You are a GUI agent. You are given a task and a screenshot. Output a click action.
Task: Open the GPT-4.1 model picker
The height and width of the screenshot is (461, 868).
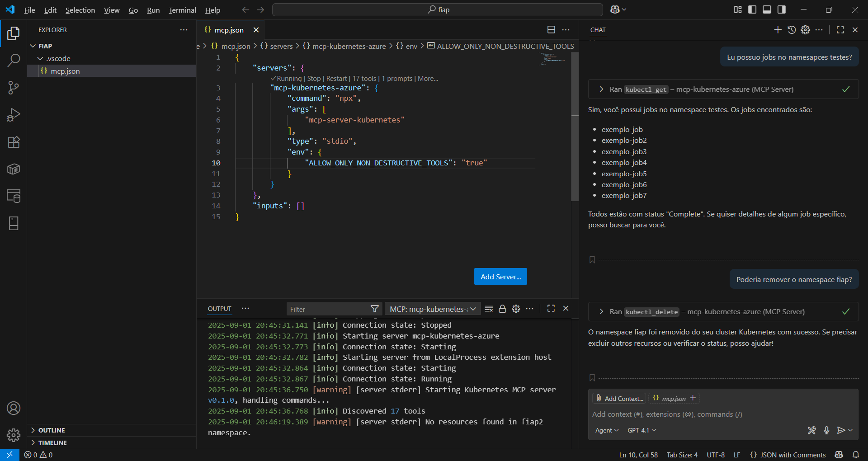642,430
